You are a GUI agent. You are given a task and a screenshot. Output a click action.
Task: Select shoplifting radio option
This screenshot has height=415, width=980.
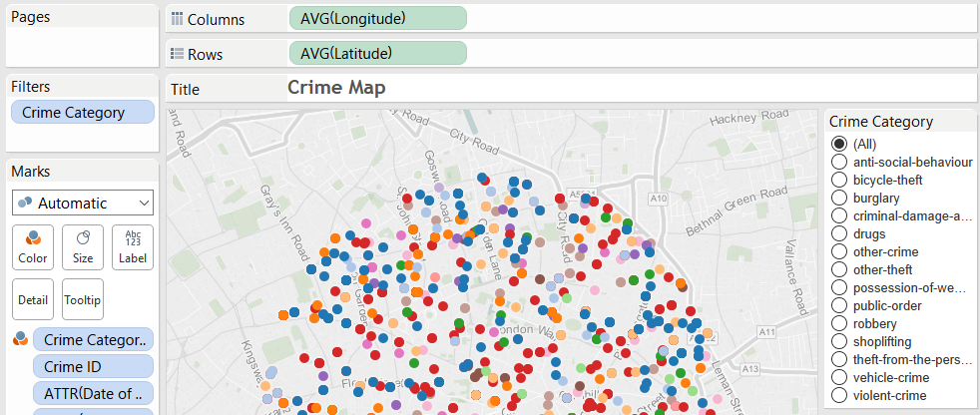coord(838,342)
